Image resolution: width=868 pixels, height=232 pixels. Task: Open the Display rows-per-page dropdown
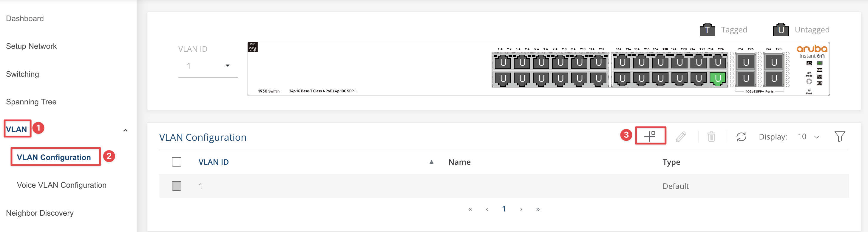tap(808, 137)
